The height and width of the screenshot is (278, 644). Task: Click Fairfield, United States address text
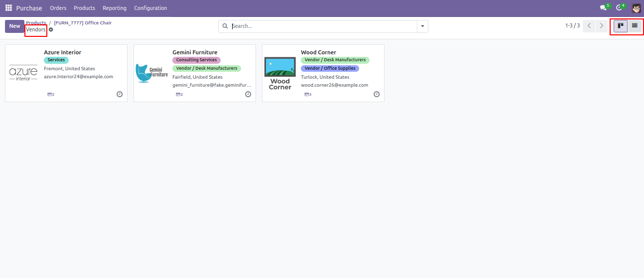197,77
